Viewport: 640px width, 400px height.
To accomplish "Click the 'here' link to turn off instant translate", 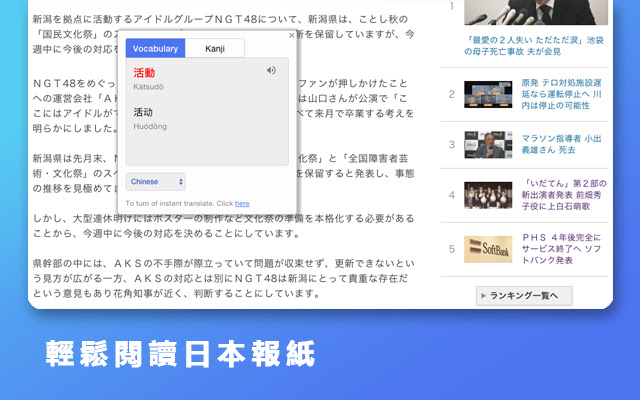I will (x=242, y=203).
